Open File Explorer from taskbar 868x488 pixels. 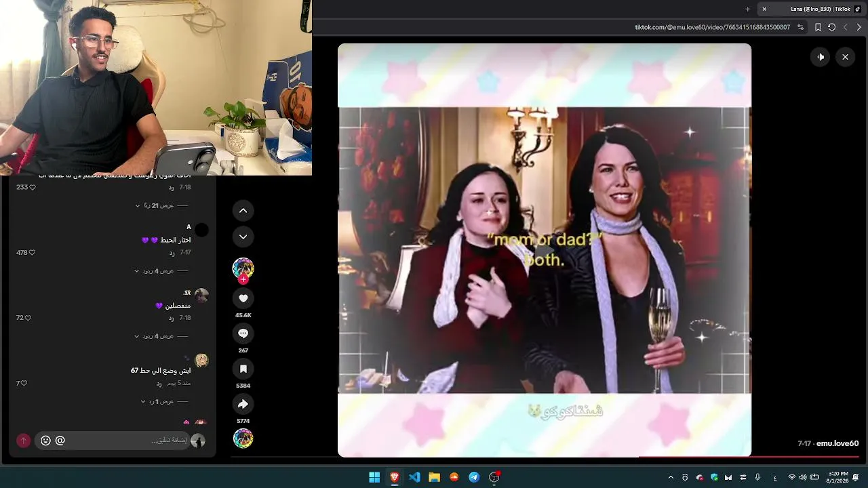(434, 477)
